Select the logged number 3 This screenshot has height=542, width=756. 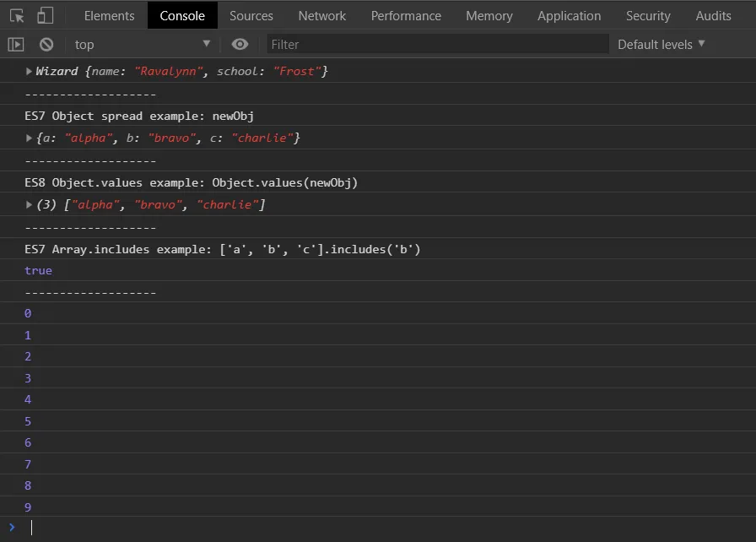coord(28,378)
